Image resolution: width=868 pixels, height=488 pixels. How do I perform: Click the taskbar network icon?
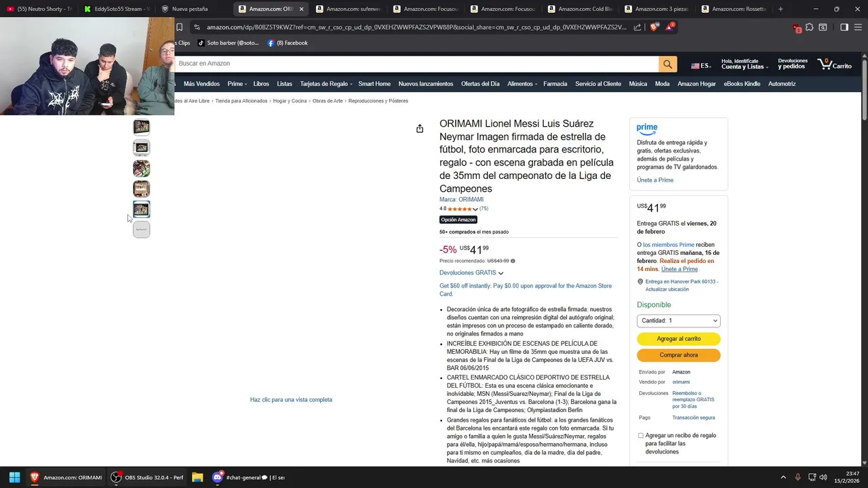pos(812,477)
